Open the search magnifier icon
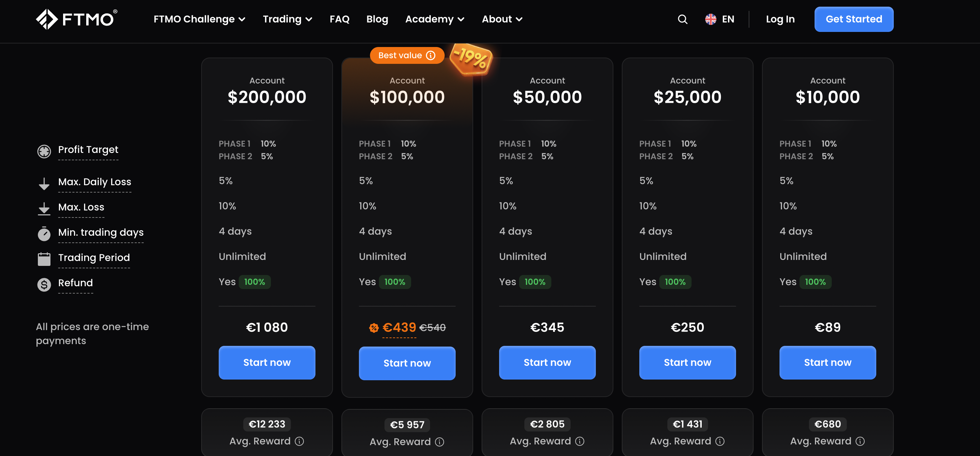 [x=682, y=19]
